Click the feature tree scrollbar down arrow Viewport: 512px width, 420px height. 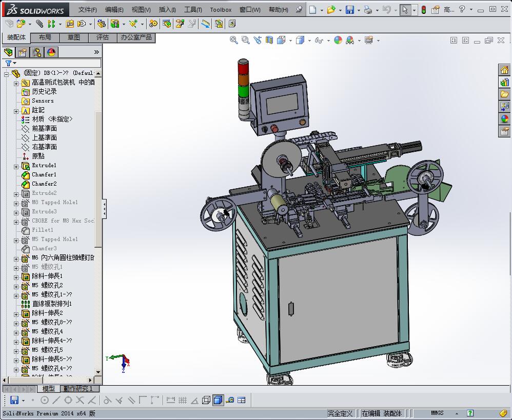[98, 372]
